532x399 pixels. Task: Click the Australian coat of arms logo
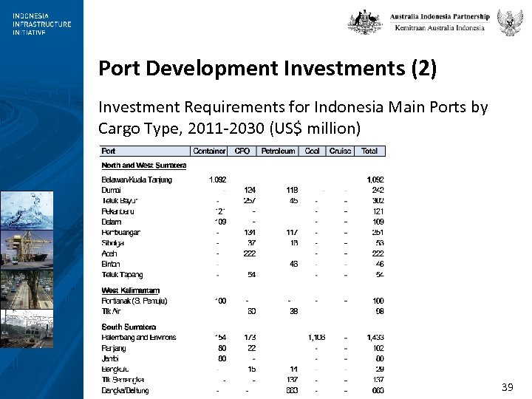click(x=365, y=22)
